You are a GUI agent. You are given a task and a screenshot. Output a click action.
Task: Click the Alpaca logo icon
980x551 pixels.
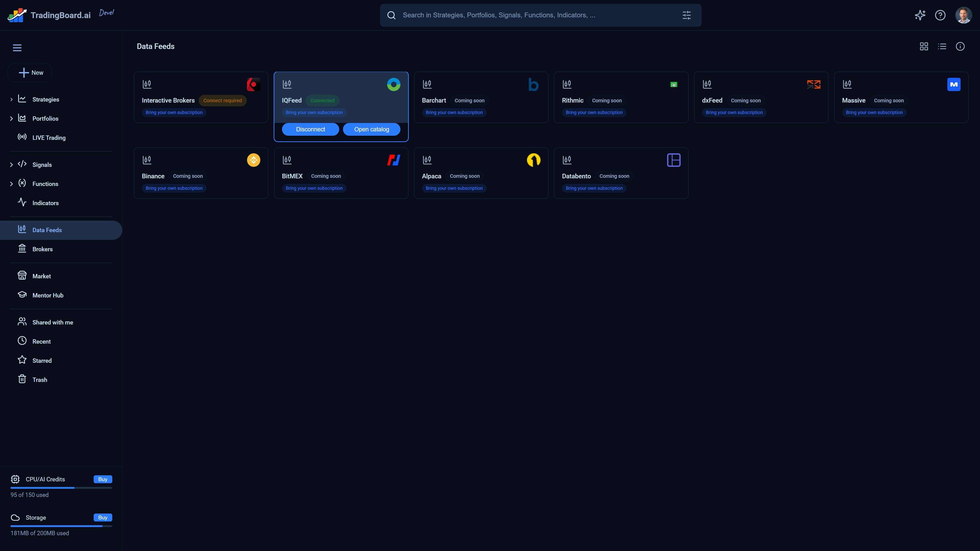coord(534,160)
